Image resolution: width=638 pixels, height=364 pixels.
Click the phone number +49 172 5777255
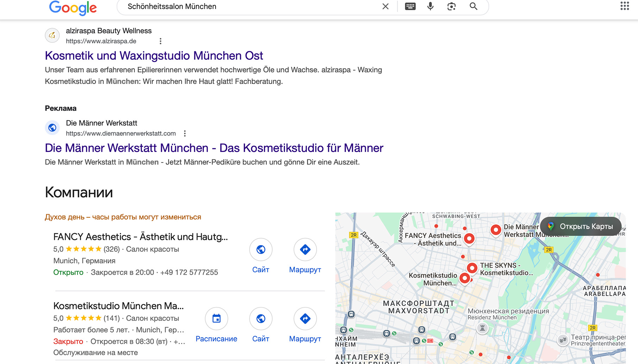click(189, 273)
